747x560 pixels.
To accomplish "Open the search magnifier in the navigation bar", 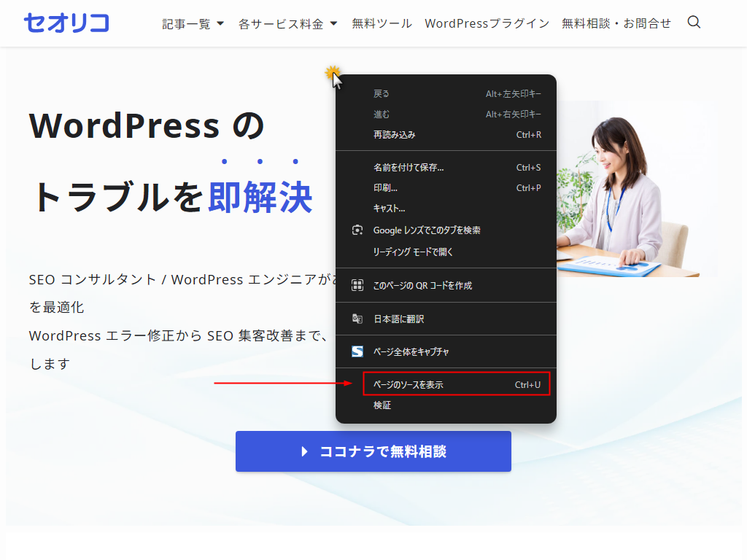I will click(693, 23).
